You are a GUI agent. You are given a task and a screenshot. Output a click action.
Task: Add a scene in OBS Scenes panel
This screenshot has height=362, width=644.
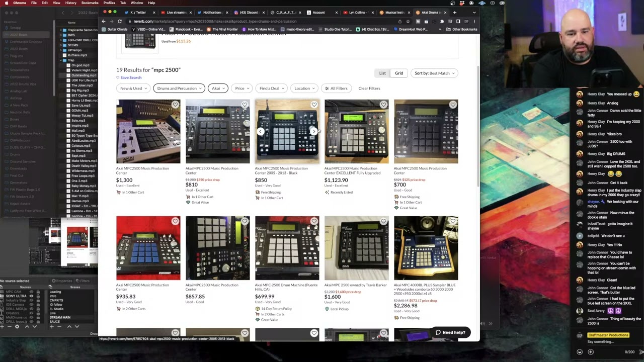tap(51, 326)
